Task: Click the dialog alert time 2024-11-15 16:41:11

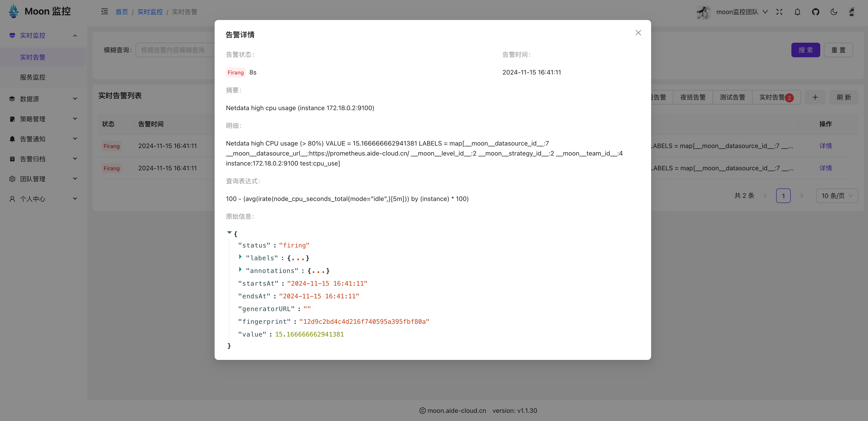Action: pos(531,72)
